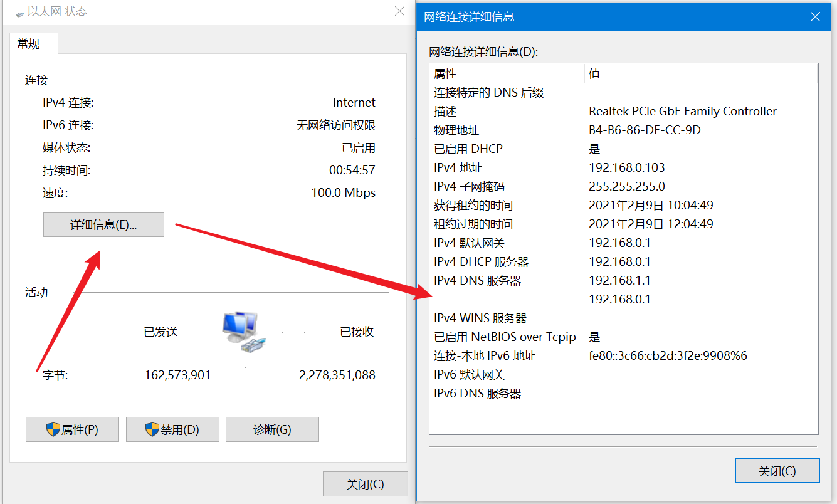Click the shield icon on 禁用 button

tap(152, 429)
